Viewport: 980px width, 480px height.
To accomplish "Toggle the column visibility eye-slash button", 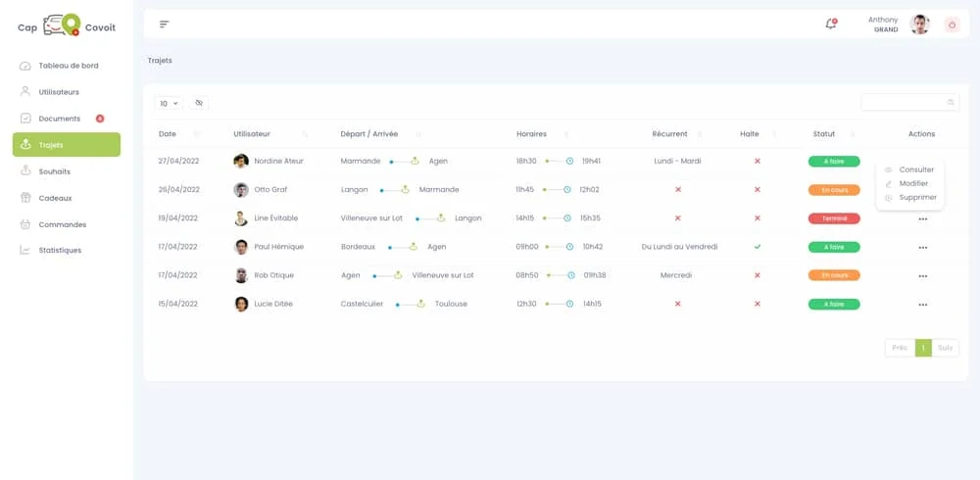I will (199, 103).
